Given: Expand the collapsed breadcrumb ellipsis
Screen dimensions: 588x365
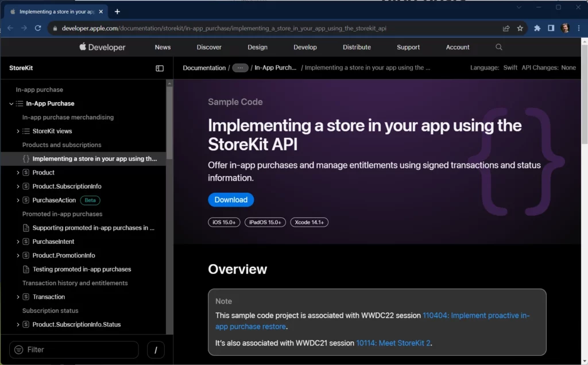Looking at the screenshot, I should click(240, 68).
